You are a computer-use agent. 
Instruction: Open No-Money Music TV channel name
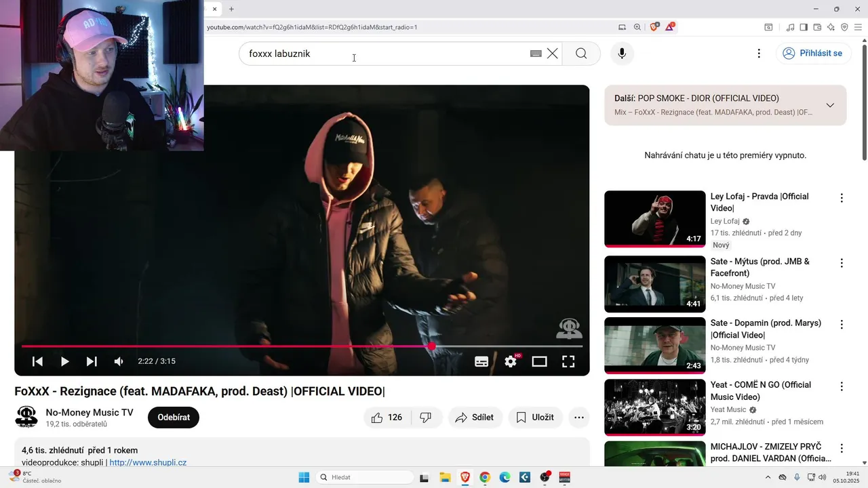[90, 412]
